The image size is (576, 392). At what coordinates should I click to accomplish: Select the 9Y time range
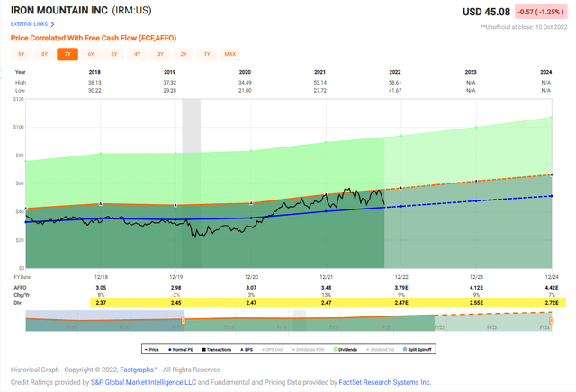point(22,54)
